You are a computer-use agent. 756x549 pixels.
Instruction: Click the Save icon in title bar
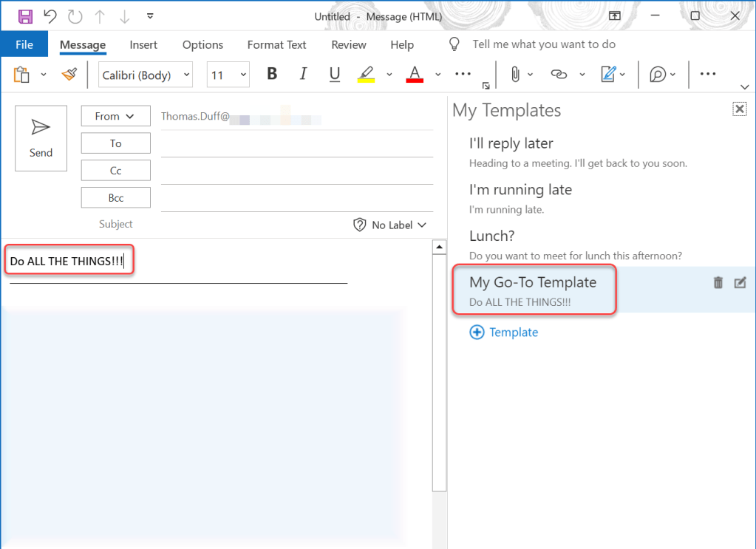(25, 16)
